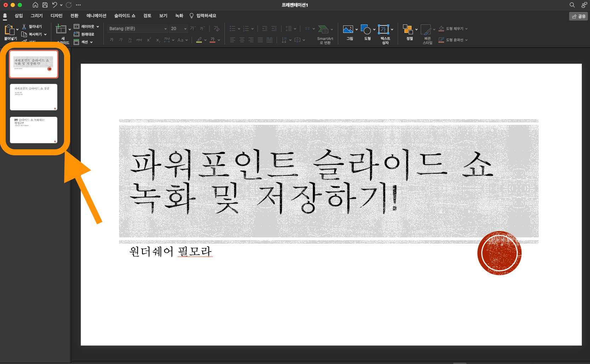The image size is (590, 364).
Task: Open the 검토 review tab
Action: point(147,16)
